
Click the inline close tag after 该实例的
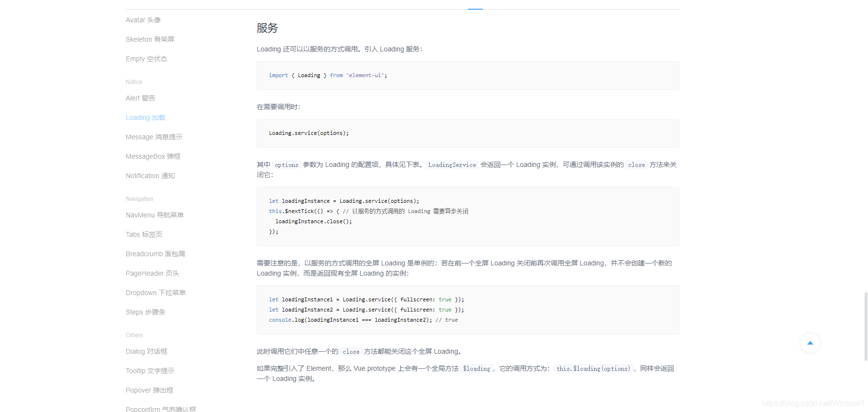coord(636,165)
